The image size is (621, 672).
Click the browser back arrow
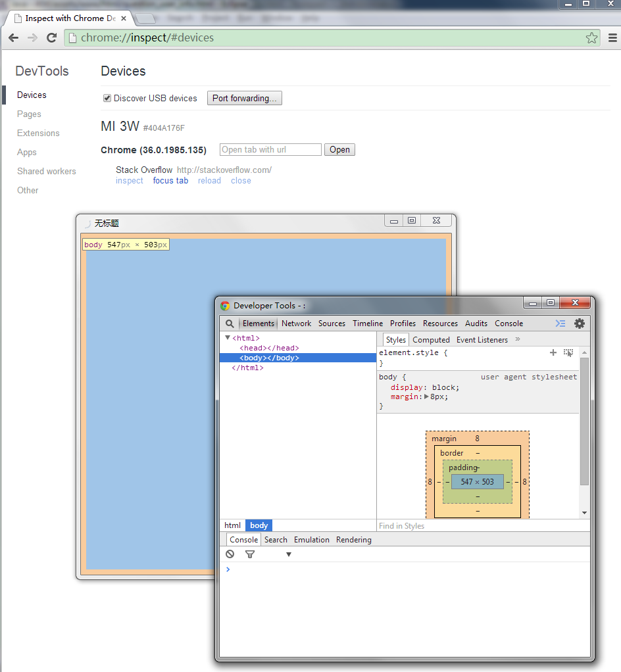13,37
